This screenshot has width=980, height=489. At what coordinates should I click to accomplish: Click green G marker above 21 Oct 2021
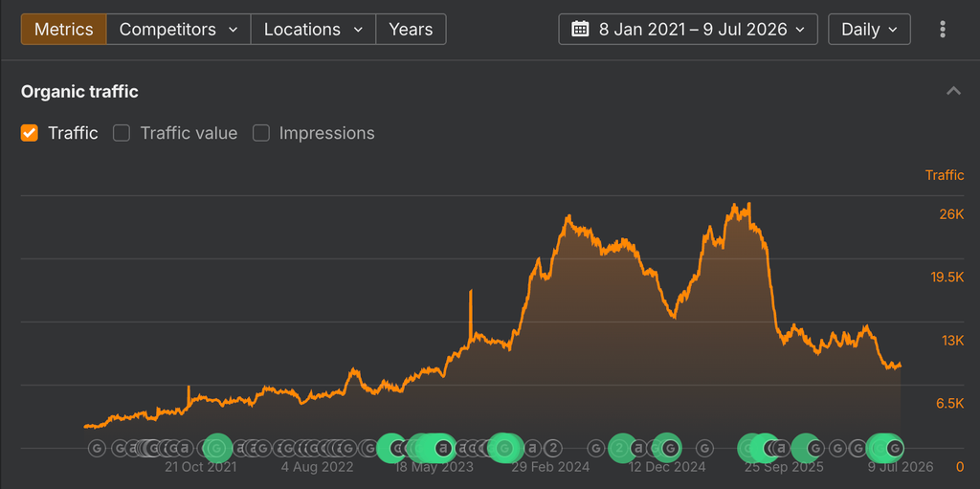point(217,448)
